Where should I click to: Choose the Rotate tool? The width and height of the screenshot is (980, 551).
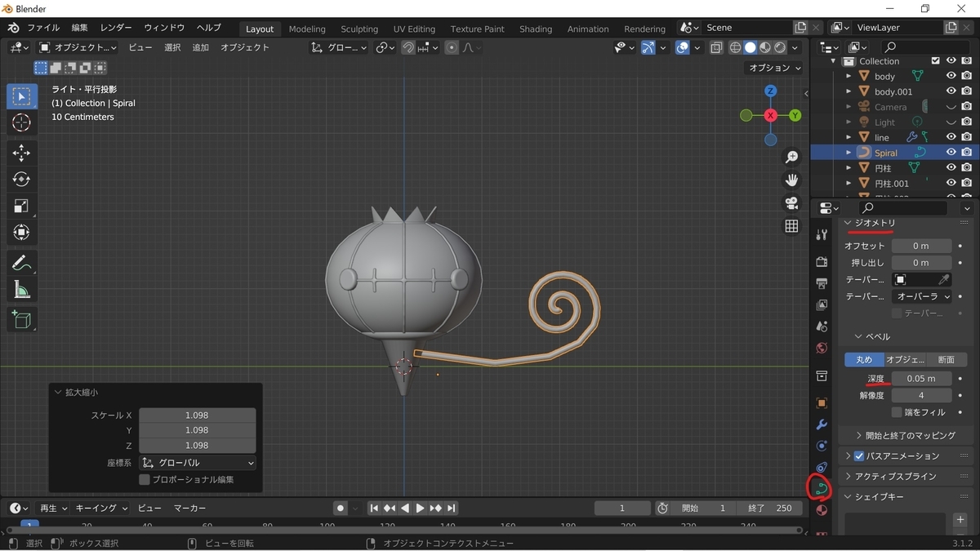click(21, 180)
